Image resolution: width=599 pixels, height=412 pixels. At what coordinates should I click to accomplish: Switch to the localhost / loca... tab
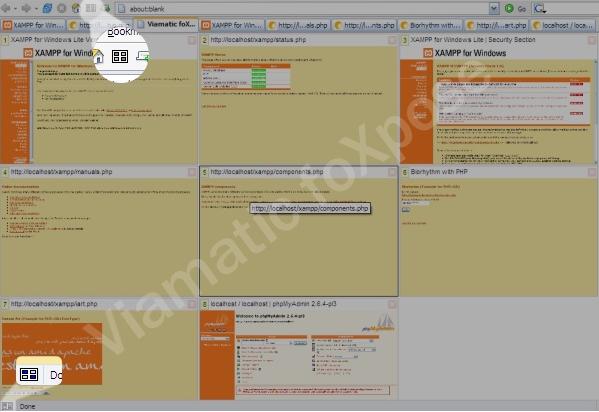(x=563, y=25)
